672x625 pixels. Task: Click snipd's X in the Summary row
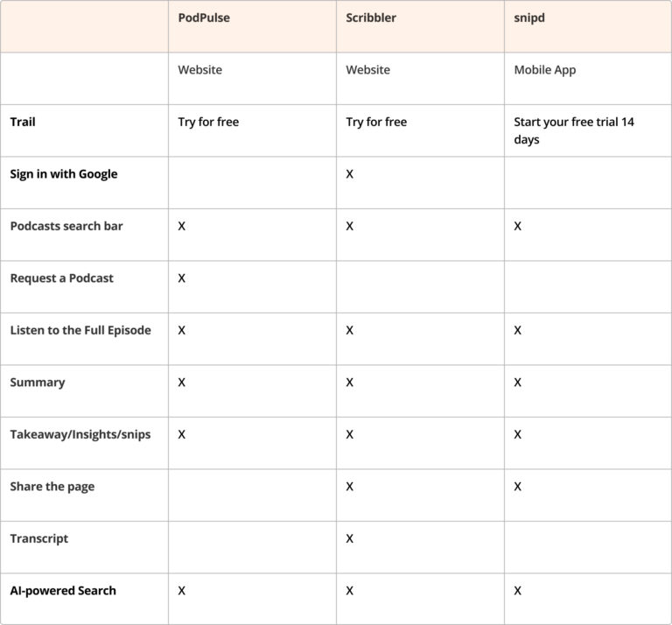pyautogui.click(x=518, y=383)
